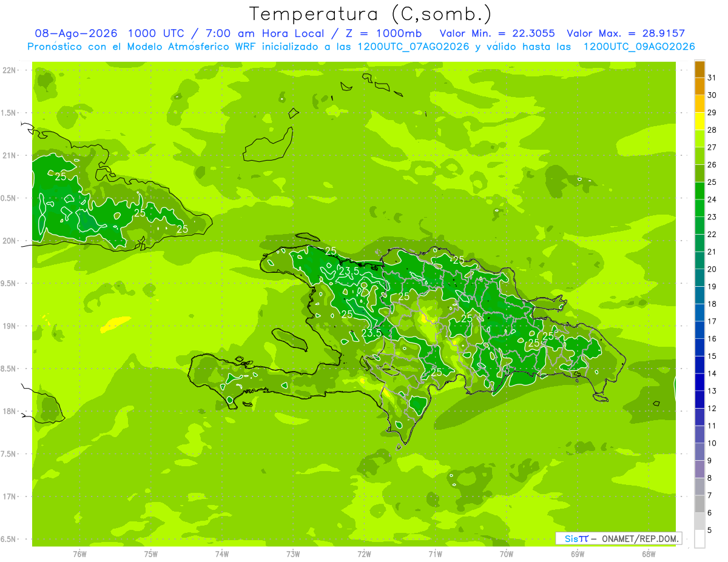The height and width of the screenshot is (562, 728).
Task: Click the "76W" longitude label
Action: pyautogui.click(x=79, y=554)
